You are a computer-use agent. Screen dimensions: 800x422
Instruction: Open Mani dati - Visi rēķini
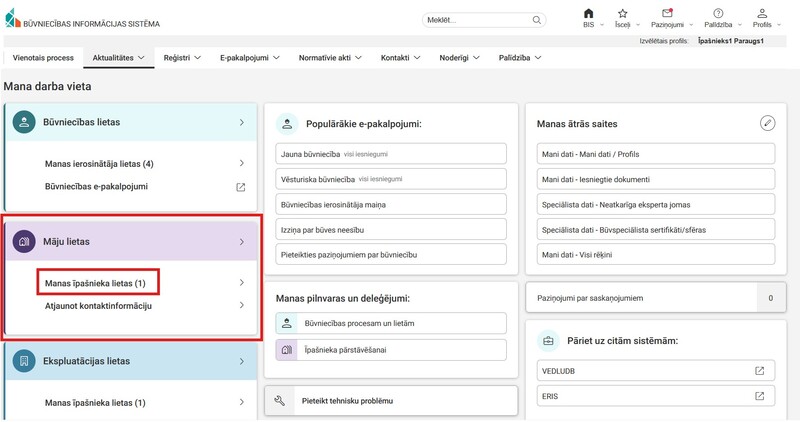(656, 255)
